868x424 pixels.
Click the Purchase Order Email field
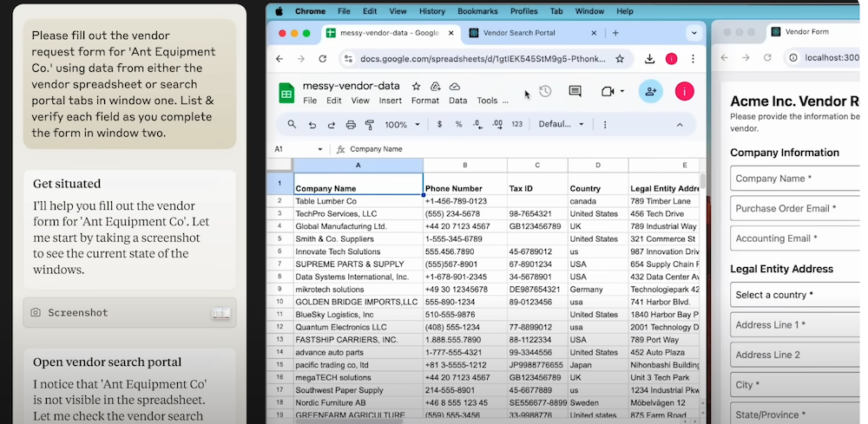pos(797,208)
